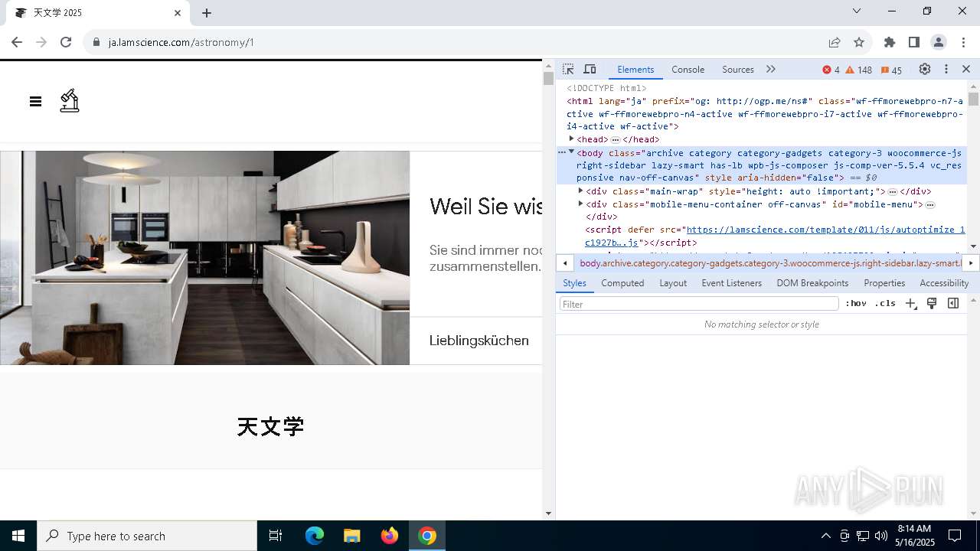This screenshot has width=980, height=551.
Task: Launch Firefox from taskbar
Action: [x=390, y=536]
